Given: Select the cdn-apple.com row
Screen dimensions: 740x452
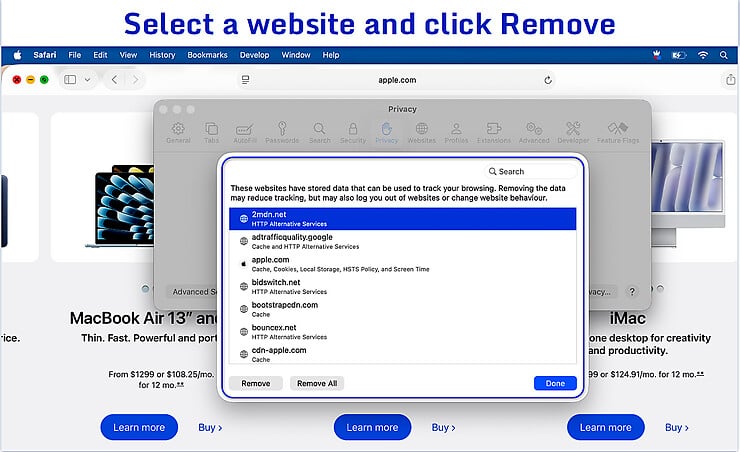Looking at the screenshot, I should point(403,354).
